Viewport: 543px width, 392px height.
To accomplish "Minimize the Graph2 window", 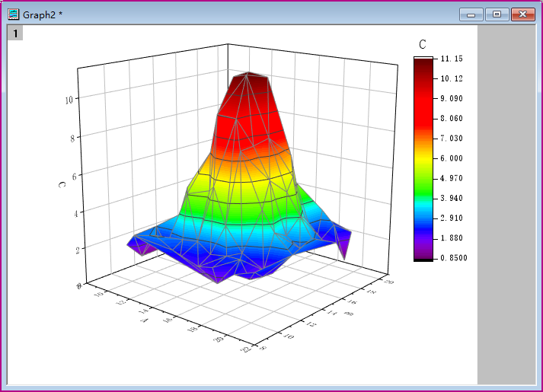I will pos(471,14).
